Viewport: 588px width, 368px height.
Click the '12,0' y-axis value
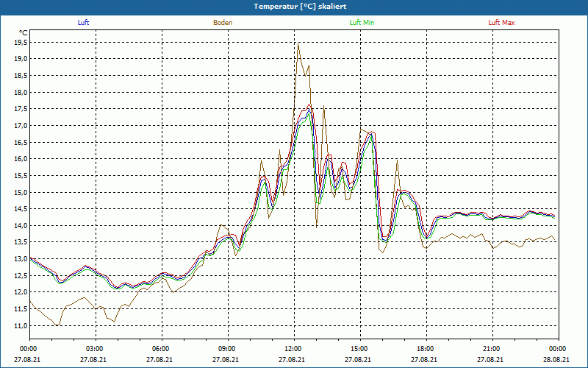pos(21,292)
